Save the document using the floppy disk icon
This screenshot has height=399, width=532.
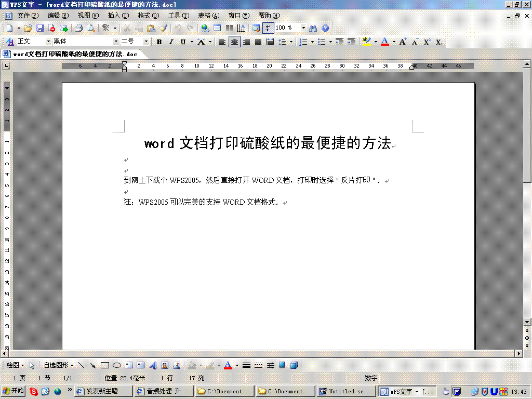40,28
